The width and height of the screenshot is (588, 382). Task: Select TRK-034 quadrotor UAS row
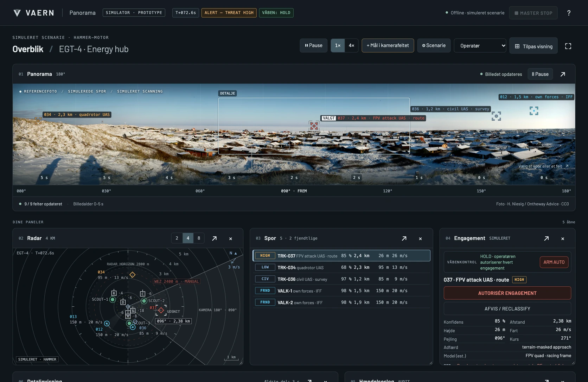click(341, 267)
